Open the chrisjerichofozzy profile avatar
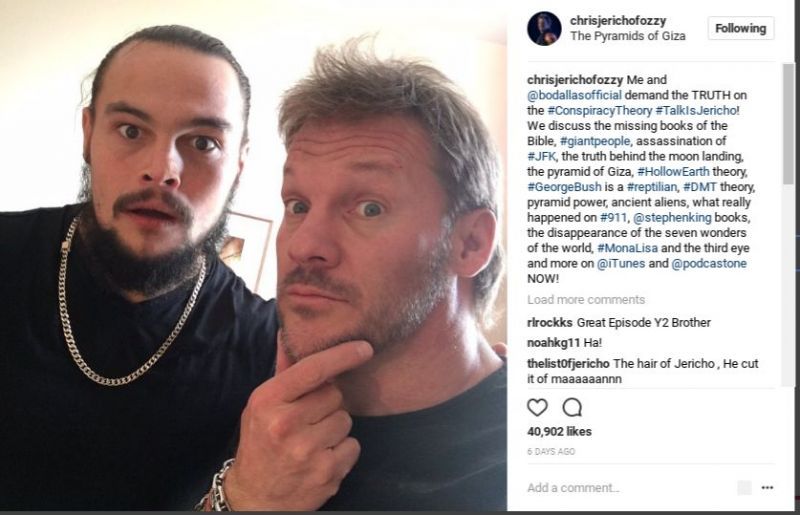Image resolution: width=800 pixels, height=515 pixels. [544, 29]
